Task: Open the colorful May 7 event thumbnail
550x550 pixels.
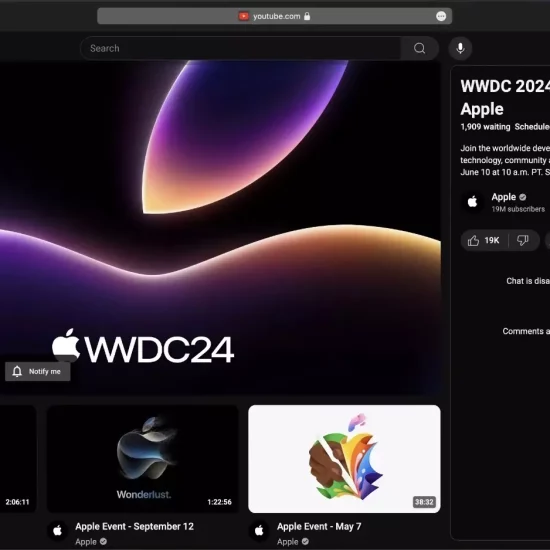Action: coord(344,459)
